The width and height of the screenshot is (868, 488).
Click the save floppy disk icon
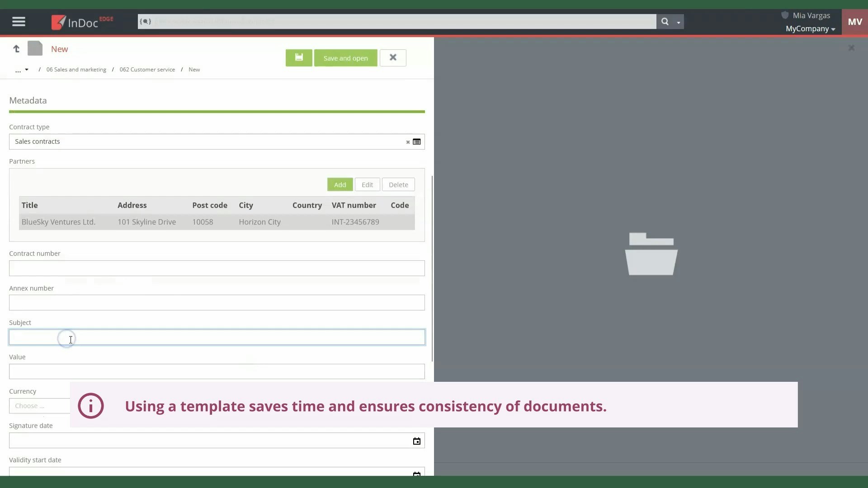[x=298, y=57]
